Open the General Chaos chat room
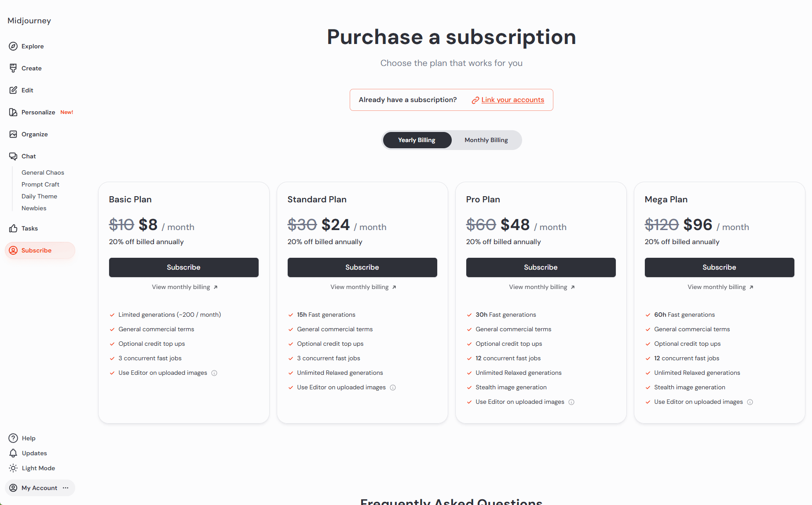 tap(43, 172)
